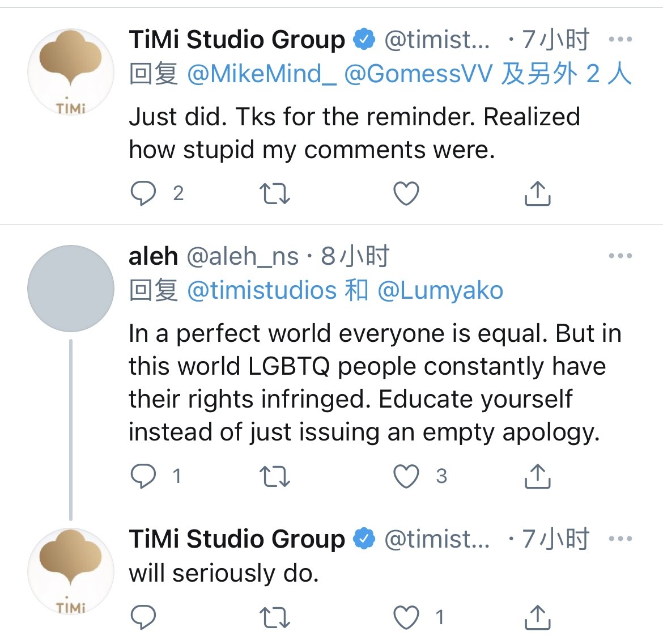
Task: Open the @Lumyako profile link
Action: 440,291
